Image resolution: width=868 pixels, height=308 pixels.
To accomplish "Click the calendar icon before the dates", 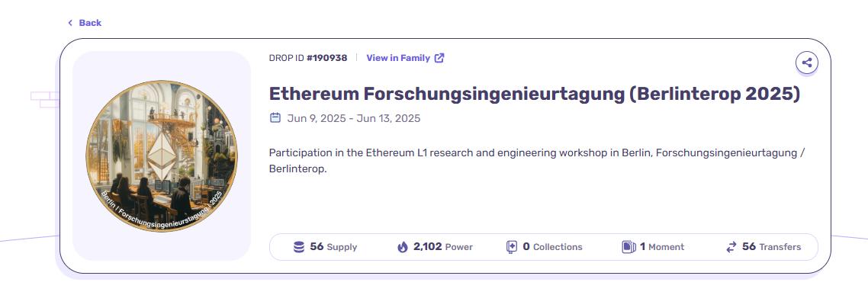I will pyautogui.click(x=275, y=118).
